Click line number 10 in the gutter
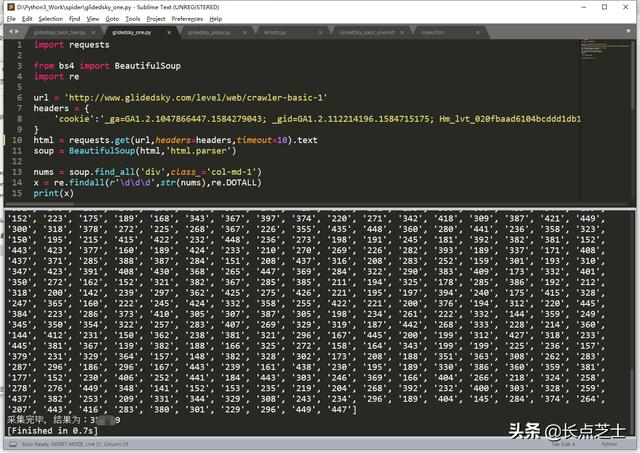Viewport: 640px width, 453px height. pos(17,140)
